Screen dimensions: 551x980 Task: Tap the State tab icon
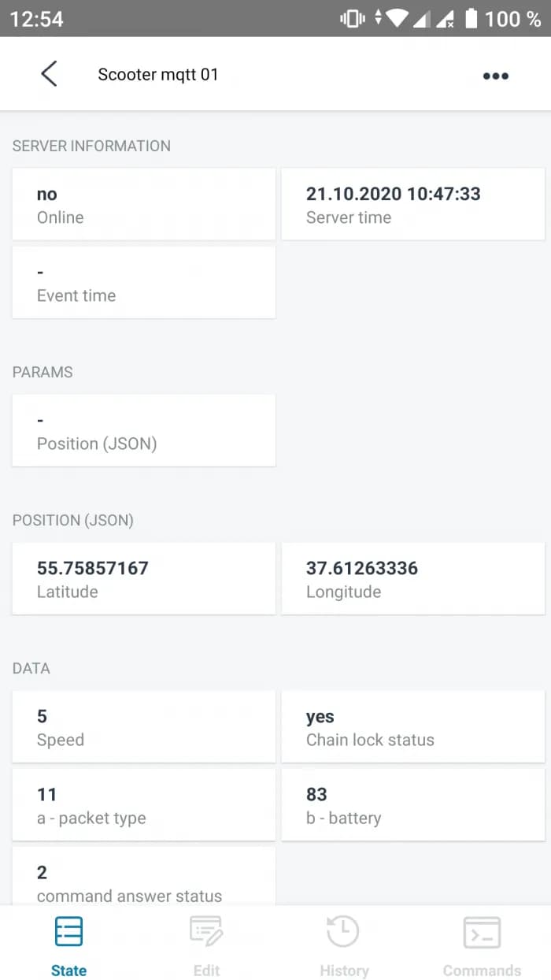68,933
